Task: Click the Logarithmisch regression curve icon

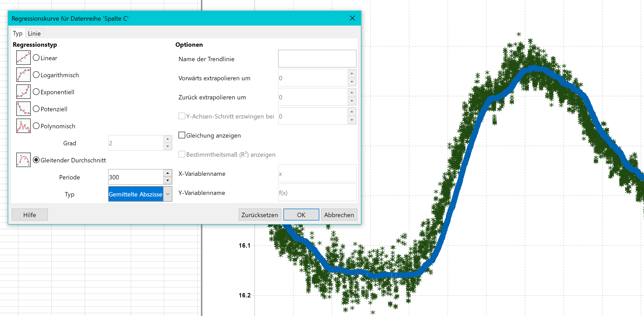Action: pyautogui.click(x=23, y=75)
